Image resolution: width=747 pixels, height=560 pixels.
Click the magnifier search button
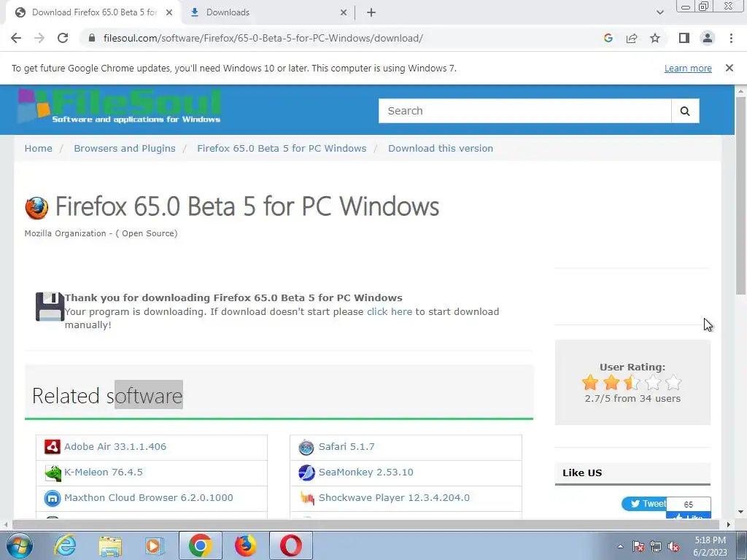pos(685,111)
